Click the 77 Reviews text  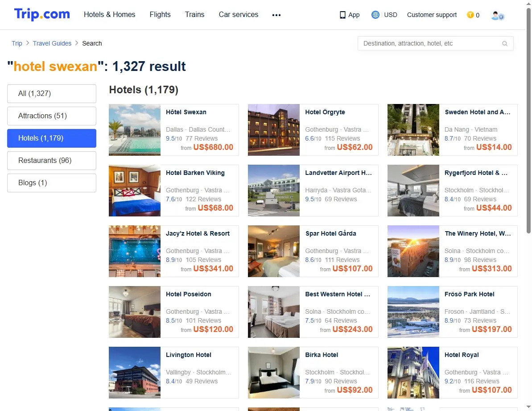coord(202,138)
